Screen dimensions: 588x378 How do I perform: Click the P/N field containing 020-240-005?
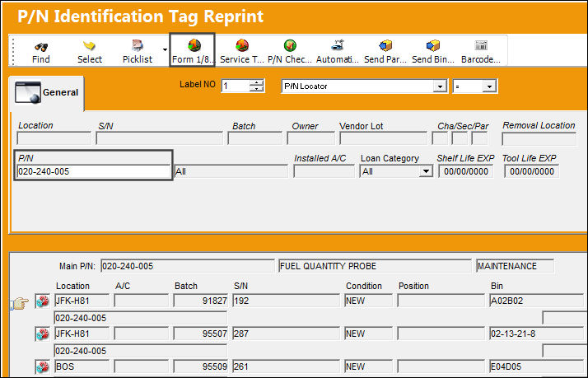pos(93,171)
